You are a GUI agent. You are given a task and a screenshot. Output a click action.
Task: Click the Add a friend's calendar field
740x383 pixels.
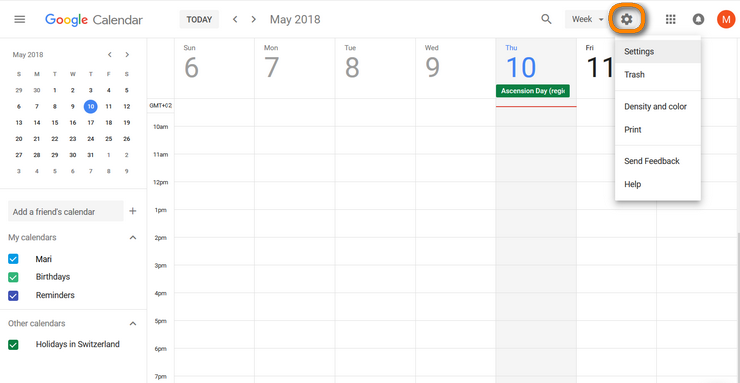(66, 211)
